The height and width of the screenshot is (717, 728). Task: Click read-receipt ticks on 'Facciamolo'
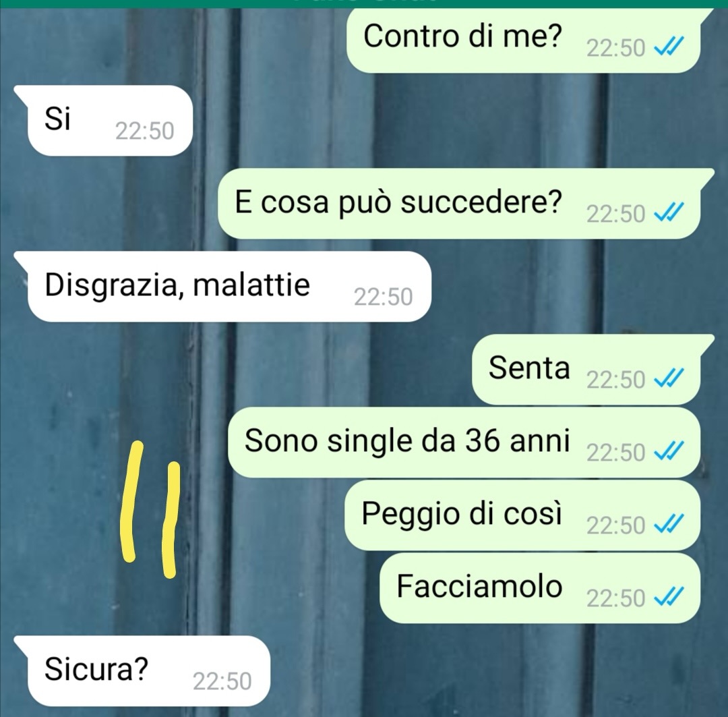(669, 597)
